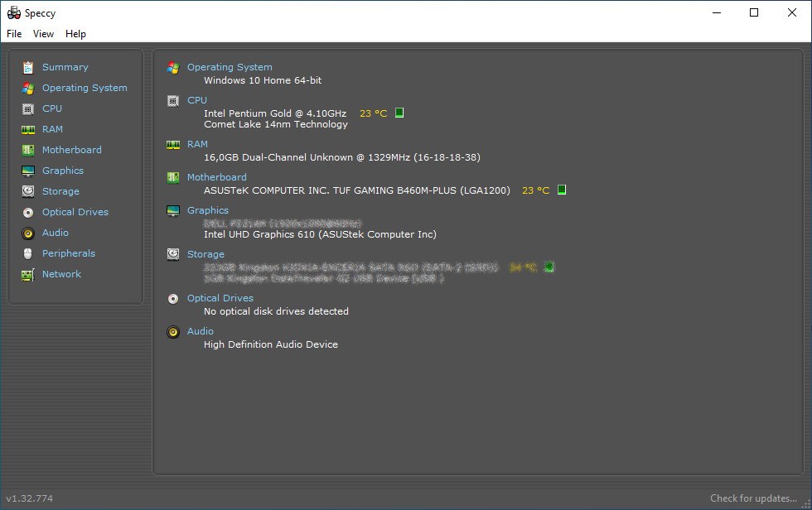This screenshot has height=510, width=812.
Task: Click the Audio speaker icon in sidebar
Action: coord(28,233)
